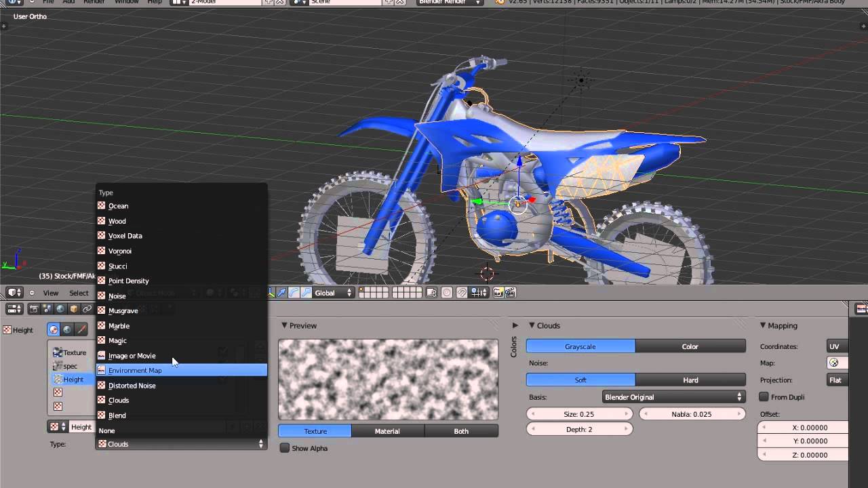Select the first scene layer grid block
Viewport: 868px width, 488px height.
[374, 293]
